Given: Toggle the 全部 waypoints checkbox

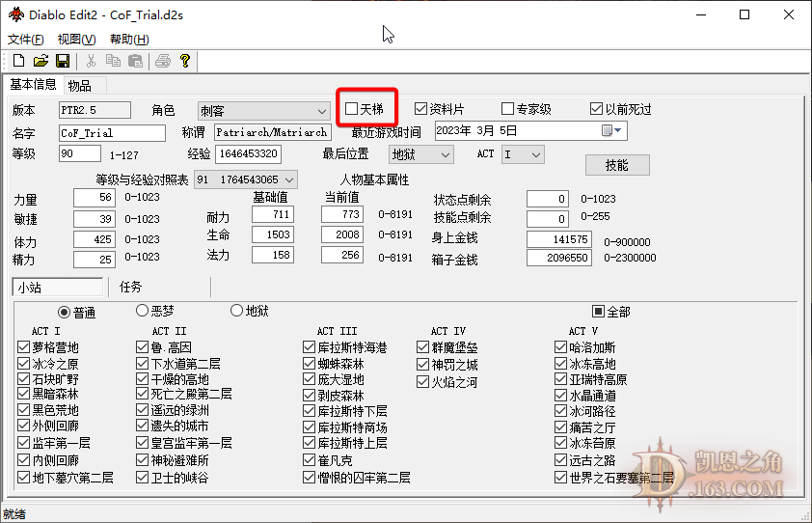Looking at the screenshot, I should click(598, 311).
